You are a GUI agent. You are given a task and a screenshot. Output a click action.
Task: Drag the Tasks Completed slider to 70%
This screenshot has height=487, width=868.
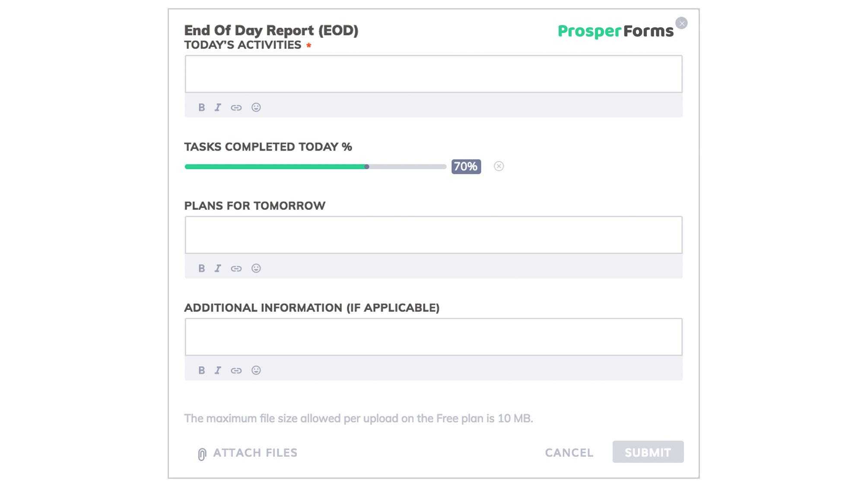(367, 166)
